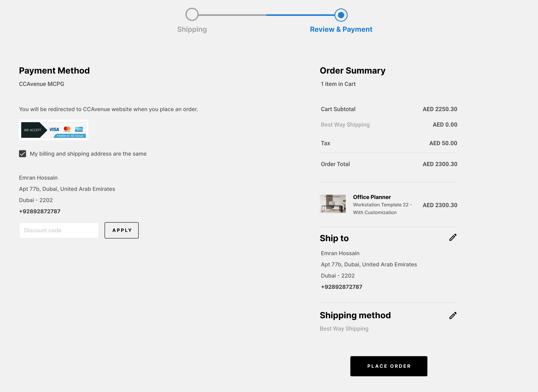Click the CCAvenue MCPG payment method label

click(41, 84)
